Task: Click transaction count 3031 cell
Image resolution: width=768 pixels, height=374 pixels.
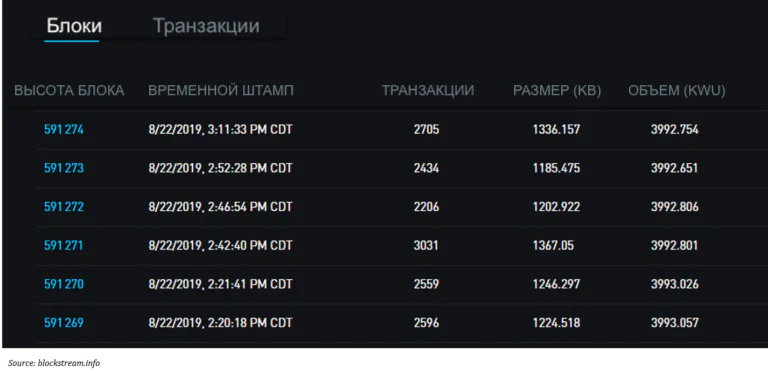Action: [x=427, y=245]
